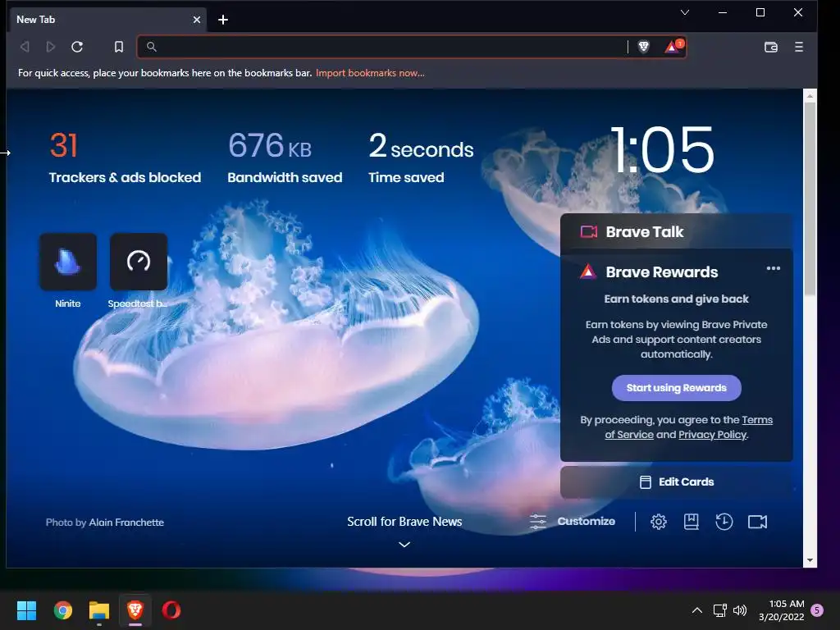Viewport: 840px width, 630px height.
Task: Reload the page
Action: pyautogui.click(x=77, y=47)
